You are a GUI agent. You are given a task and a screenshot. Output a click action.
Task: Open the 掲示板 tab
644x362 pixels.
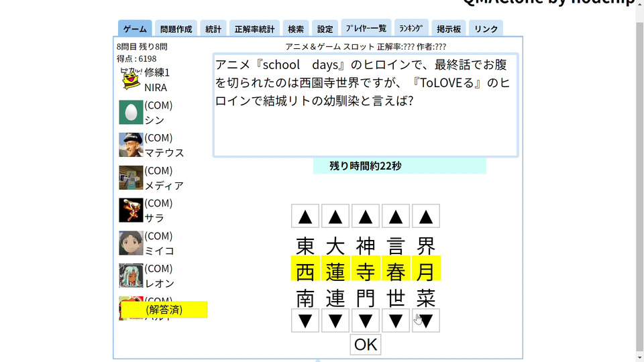pyautogui.click(x=449, y=29)
